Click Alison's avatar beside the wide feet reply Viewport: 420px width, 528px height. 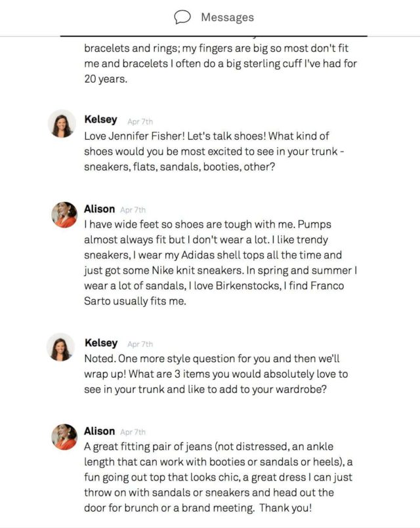pos(64,214)
